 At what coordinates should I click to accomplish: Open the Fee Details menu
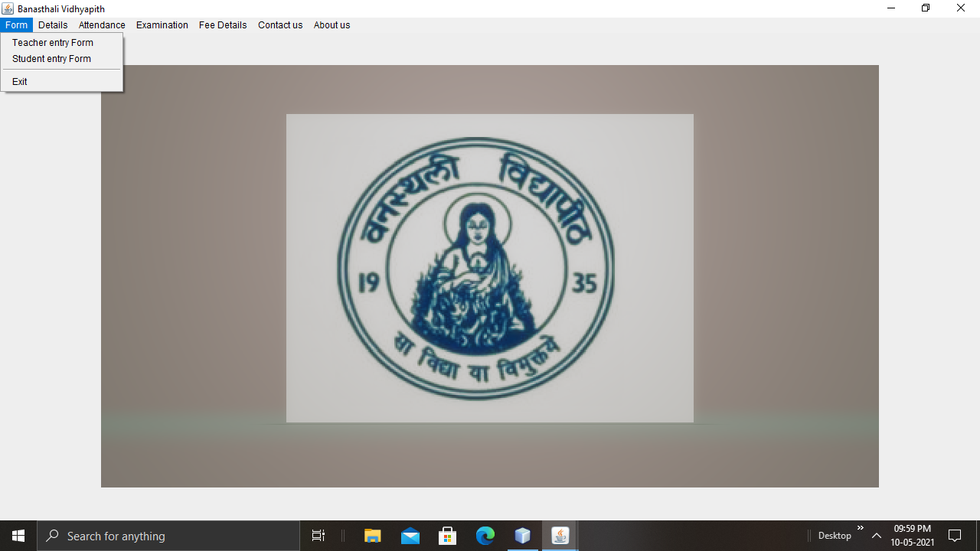pos(222,24)
